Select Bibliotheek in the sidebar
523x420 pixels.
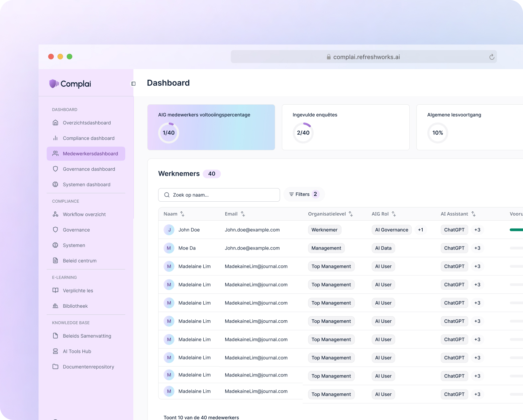(x=75, y=306)
